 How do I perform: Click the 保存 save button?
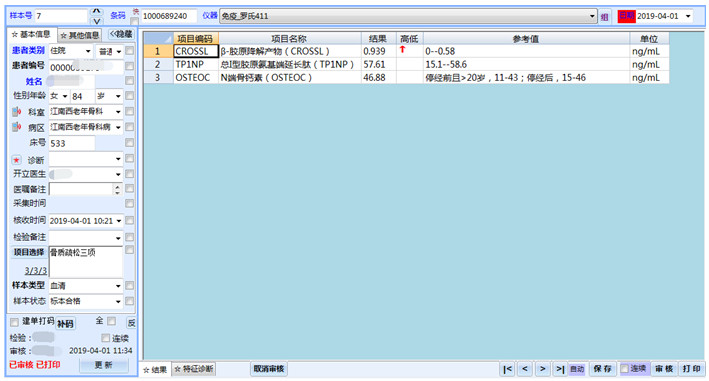pos(602,369)
